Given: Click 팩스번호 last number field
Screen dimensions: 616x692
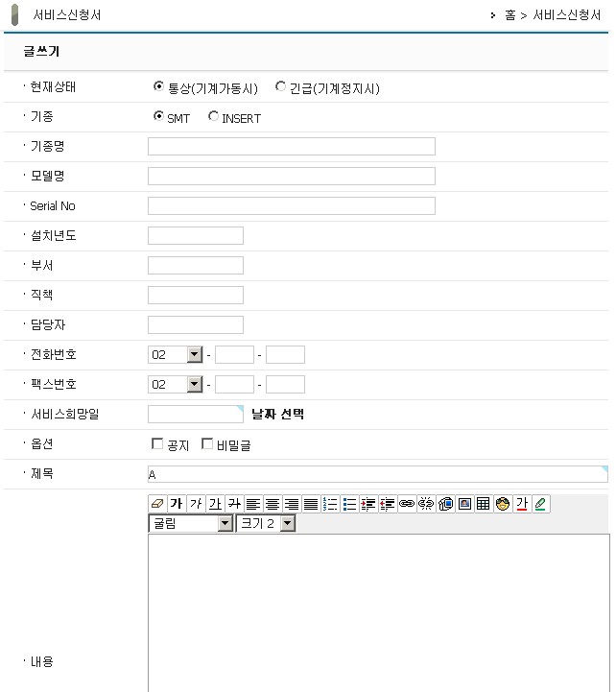Looking at the screenshot, I should (x=285, y=385).
